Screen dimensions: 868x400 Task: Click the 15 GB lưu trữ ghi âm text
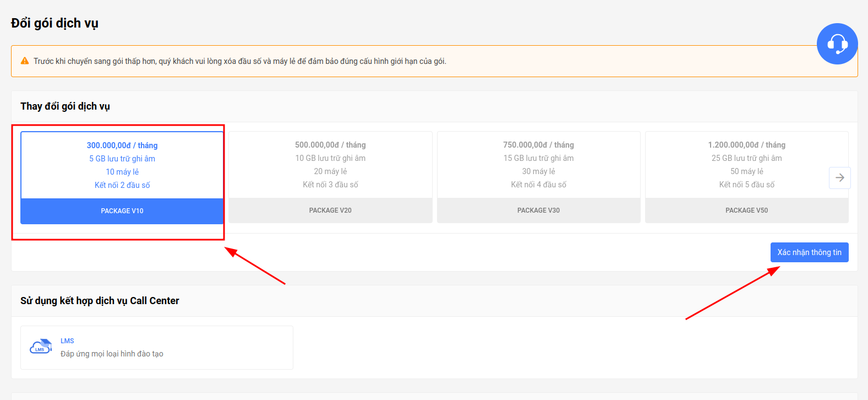[x=538, y=158]
